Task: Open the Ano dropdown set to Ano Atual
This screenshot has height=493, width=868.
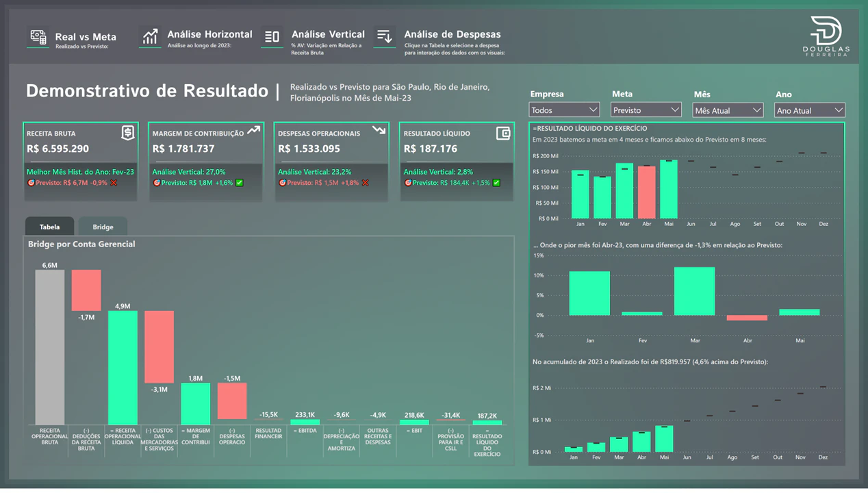Action: tap(810, 110)
